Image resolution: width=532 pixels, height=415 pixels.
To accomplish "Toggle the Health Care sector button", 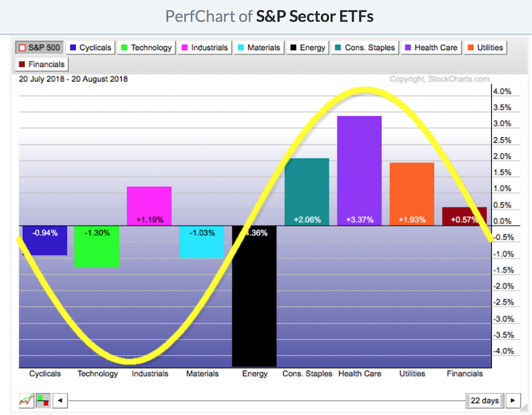I will tap(431, 48).
